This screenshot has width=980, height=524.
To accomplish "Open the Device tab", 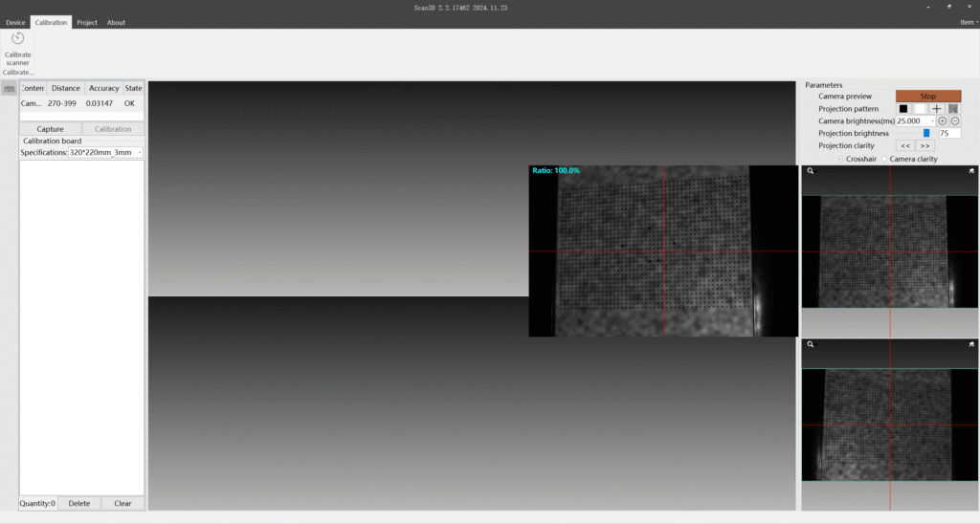I will point(15,22).
